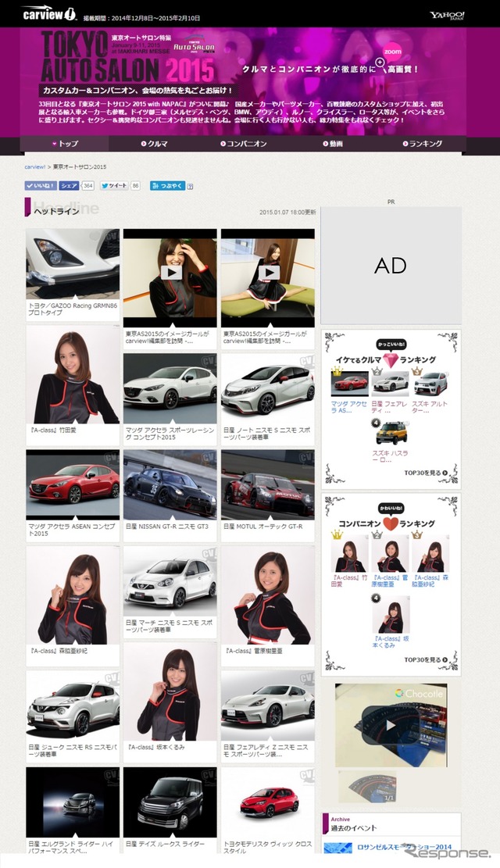
Task: Follow the carview! breadcrumb link
Action: coord(35,166)
